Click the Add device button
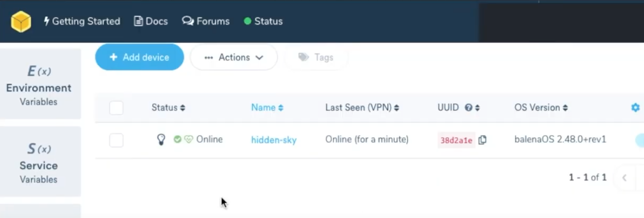644x218 pixels. coord(140,57)
